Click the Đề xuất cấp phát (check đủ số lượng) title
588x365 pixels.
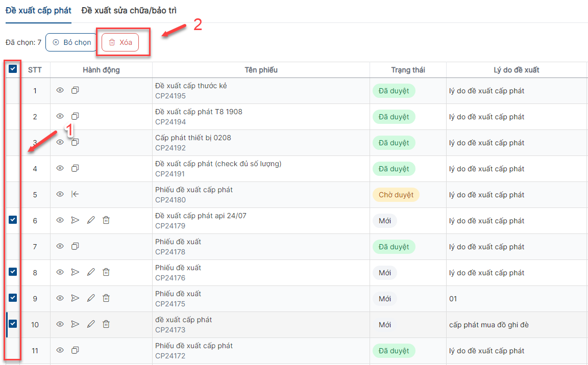[218, 164]
